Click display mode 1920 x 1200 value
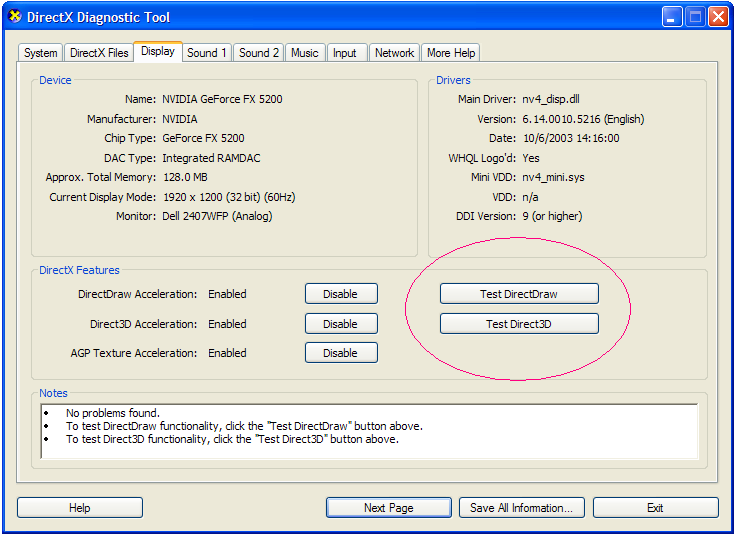 pos(229,197)
